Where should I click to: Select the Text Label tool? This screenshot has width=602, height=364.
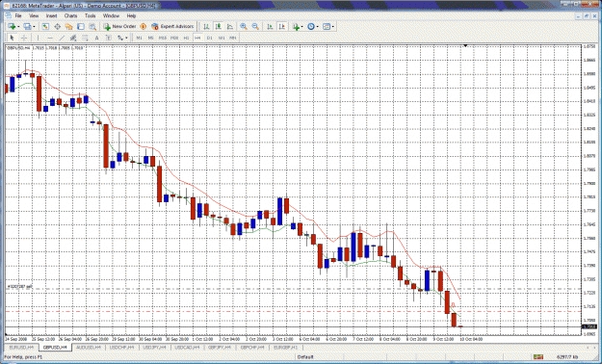point(109,38)
